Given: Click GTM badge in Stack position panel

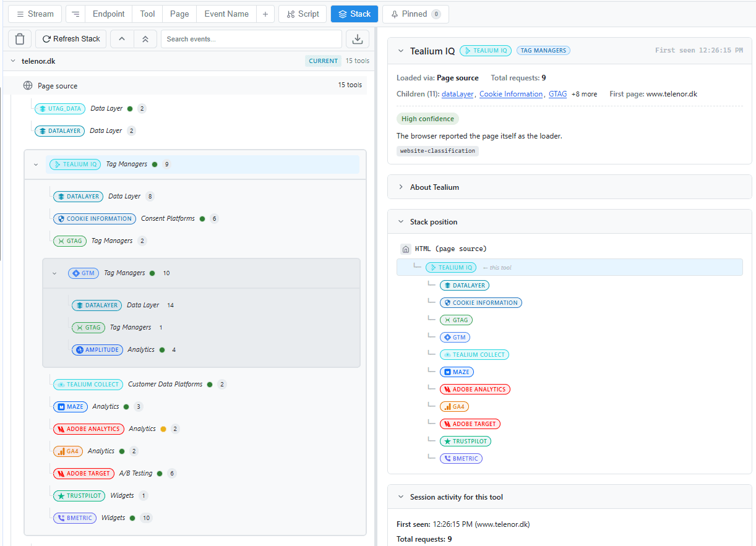Looking at the screenshot, I should (x=455, y=338).
